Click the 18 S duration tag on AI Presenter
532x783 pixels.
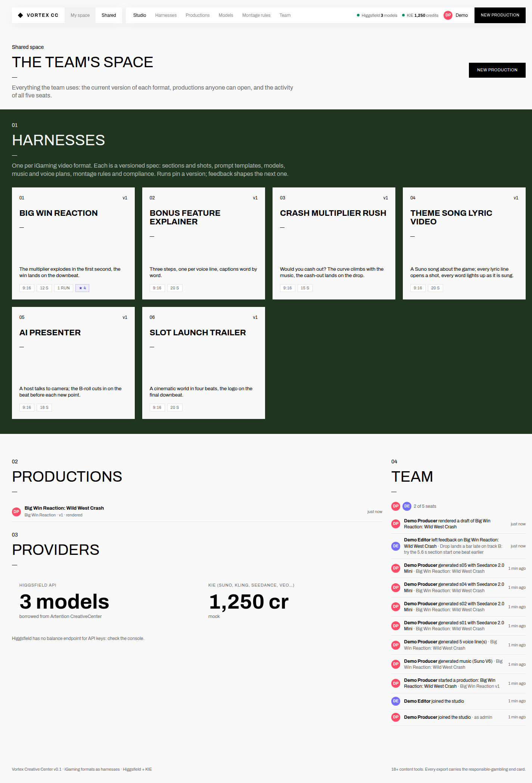pyautogui.click(x=44, y=407)
